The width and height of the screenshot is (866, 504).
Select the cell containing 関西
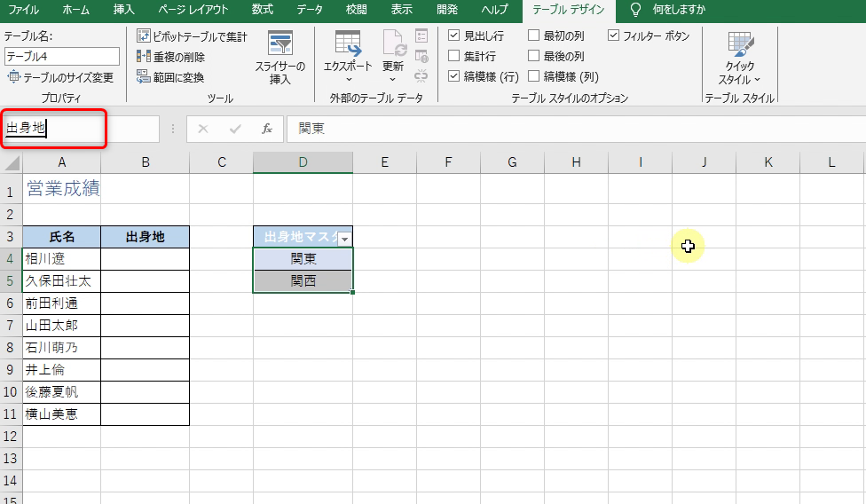[303, 281]
